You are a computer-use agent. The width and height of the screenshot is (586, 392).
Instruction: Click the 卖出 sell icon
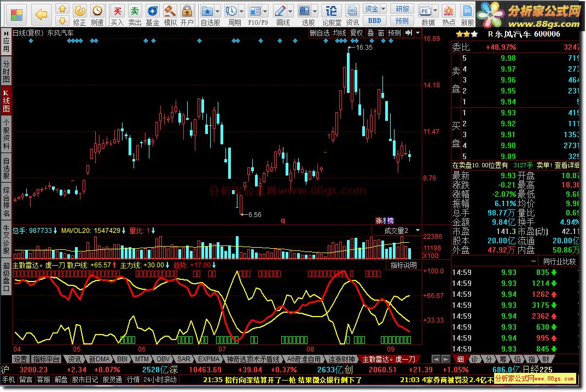point(135,15)
